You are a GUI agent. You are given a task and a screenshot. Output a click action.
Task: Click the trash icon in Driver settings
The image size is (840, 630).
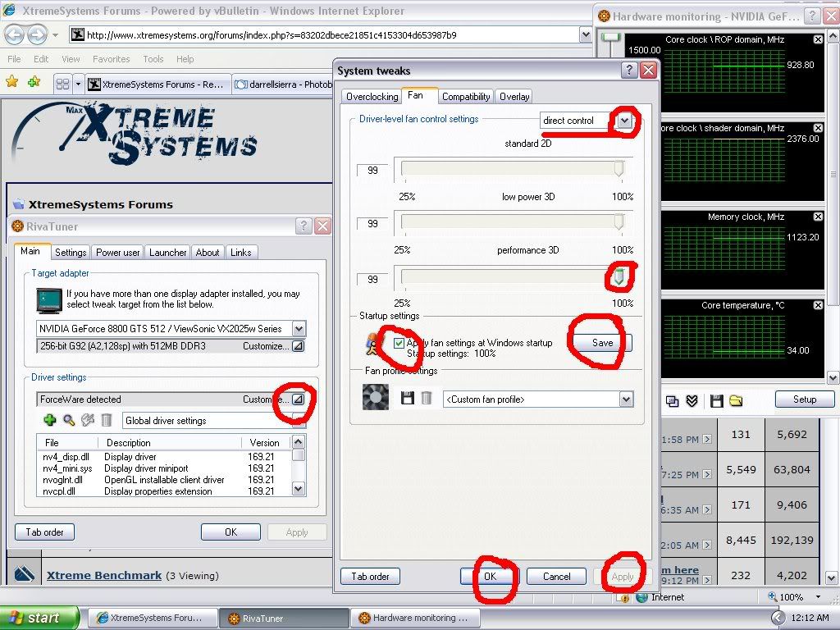pyautogui.click(x=107, y=420)
